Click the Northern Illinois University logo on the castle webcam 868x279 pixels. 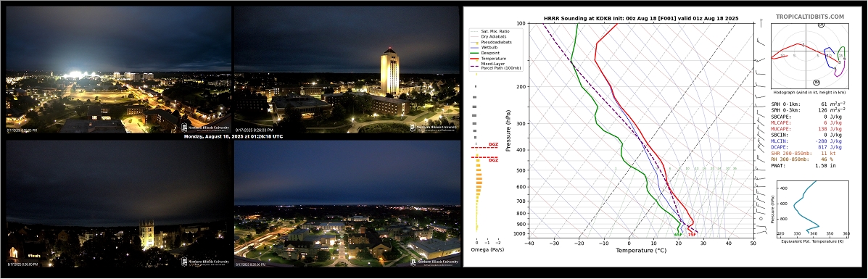click(x=204, y=262)
